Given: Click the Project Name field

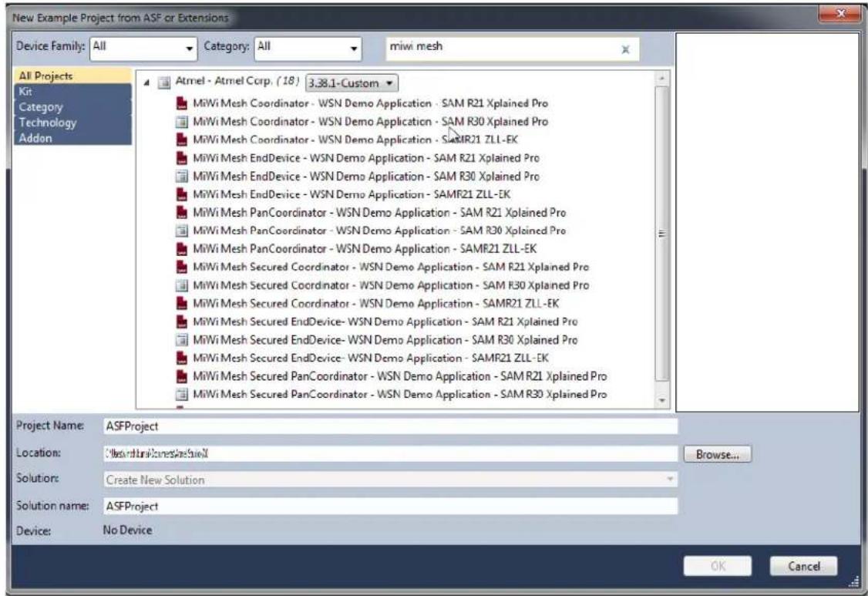Looking at the screenshot, I should tap(390, 426).
